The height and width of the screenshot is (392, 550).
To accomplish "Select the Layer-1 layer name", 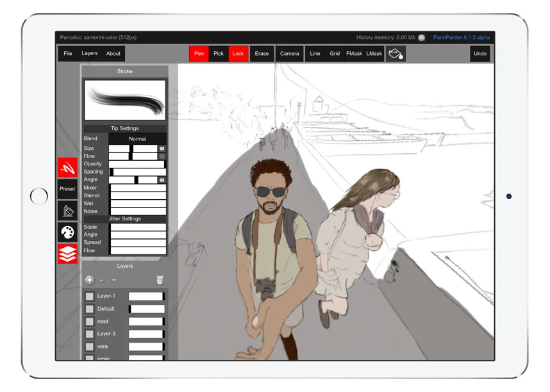I will [x=106, y=296].
